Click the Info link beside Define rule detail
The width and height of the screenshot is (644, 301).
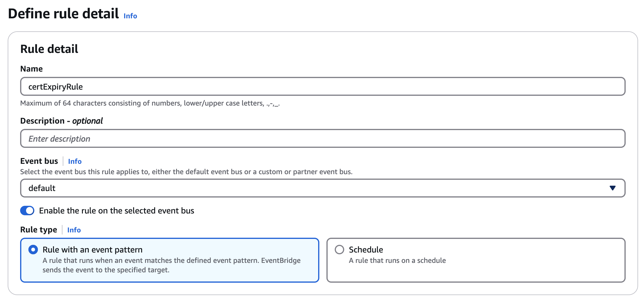click(130, 16)
